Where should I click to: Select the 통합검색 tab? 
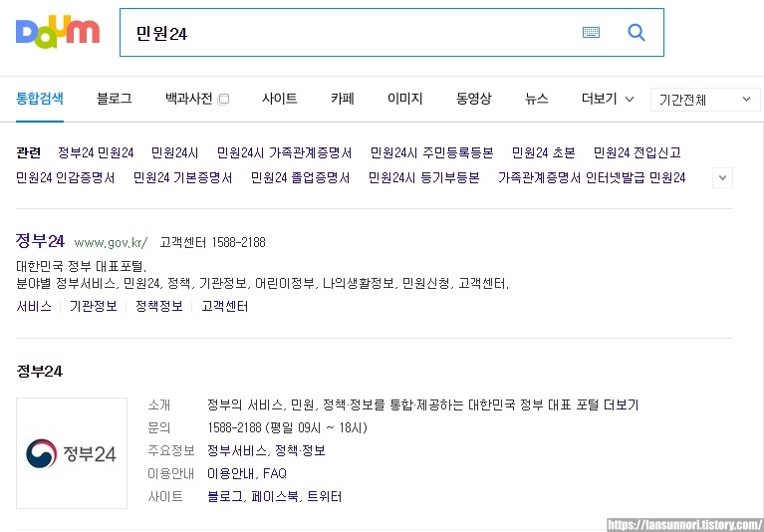coord(40,99)
